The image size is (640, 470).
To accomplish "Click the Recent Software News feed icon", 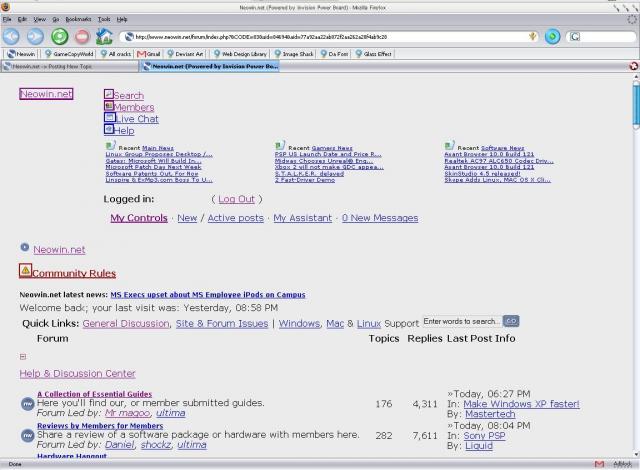I will [x=449, y=145].
